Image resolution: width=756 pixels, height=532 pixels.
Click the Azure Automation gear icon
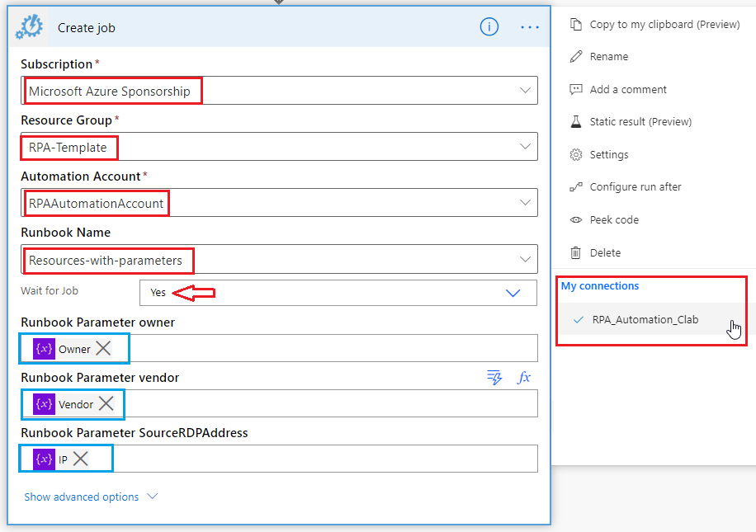[30, 27]
